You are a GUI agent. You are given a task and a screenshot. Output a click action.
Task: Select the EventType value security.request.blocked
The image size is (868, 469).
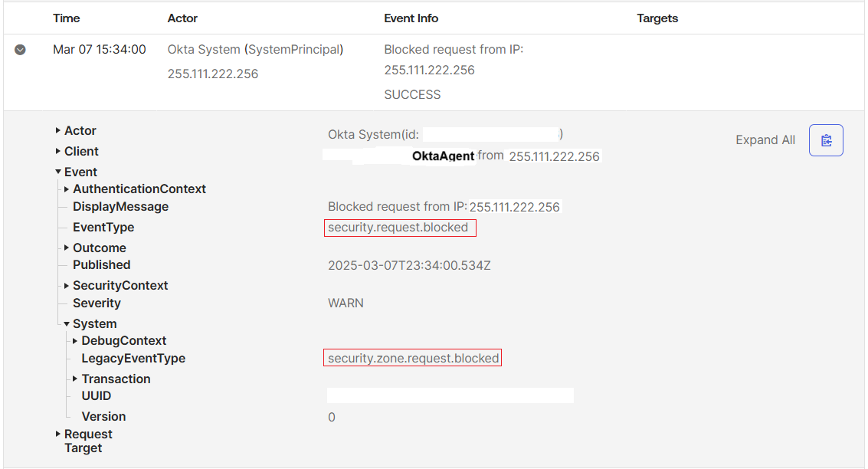(x=400, y=228)
